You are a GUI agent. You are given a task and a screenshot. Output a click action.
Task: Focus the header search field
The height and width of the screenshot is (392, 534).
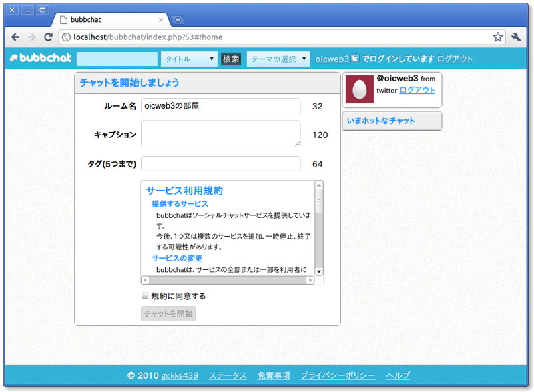tap(117, 59)
